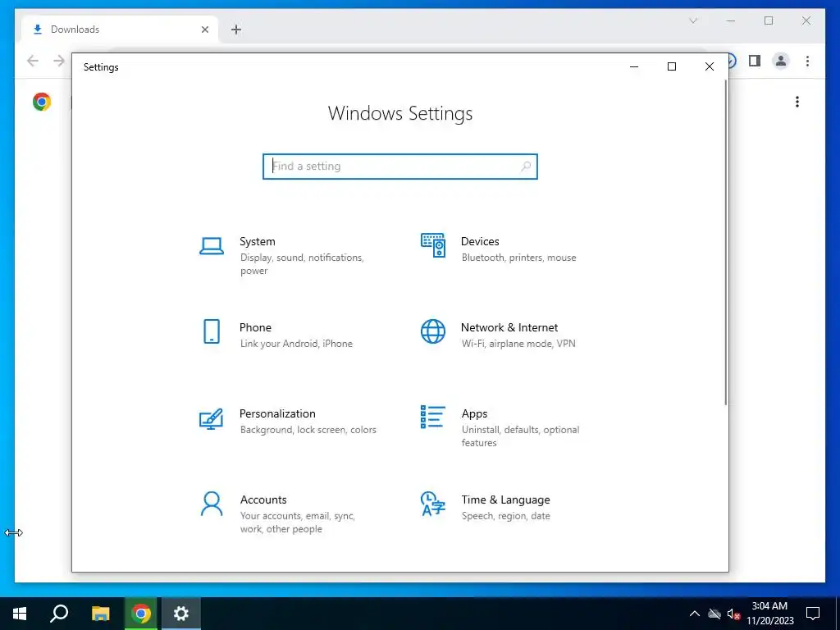Click the muted volume tray icon
Image resolution: width=840 pixels, height=630 pixels.
click(x=733, y=614)
